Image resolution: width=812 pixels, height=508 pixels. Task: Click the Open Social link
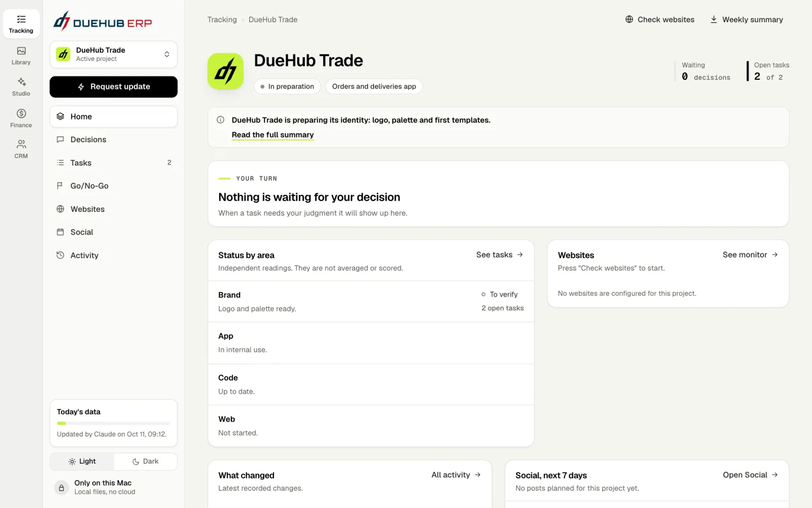(x=750, y=474)
